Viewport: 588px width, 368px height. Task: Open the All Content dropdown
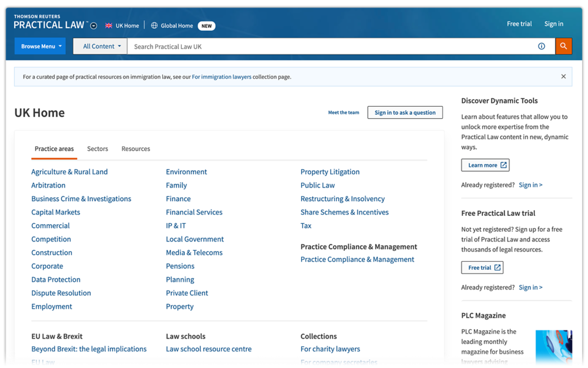click(100, 46)
